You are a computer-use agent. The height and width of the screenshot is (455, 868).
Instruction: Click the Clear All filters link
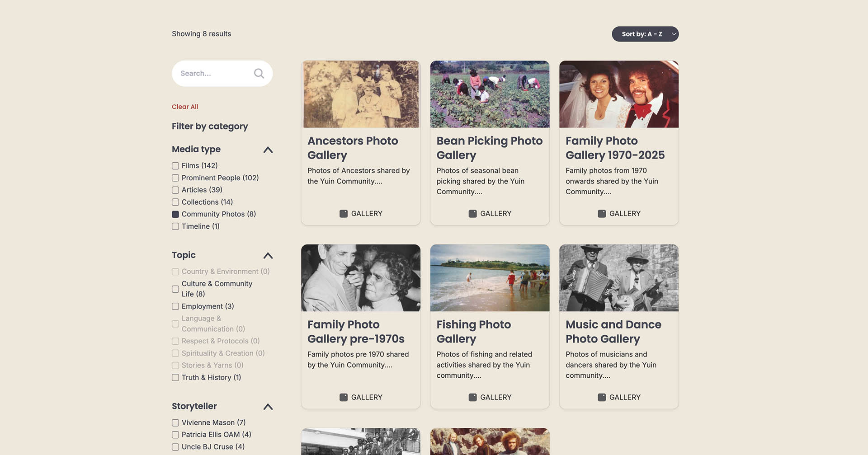point(185,107)
